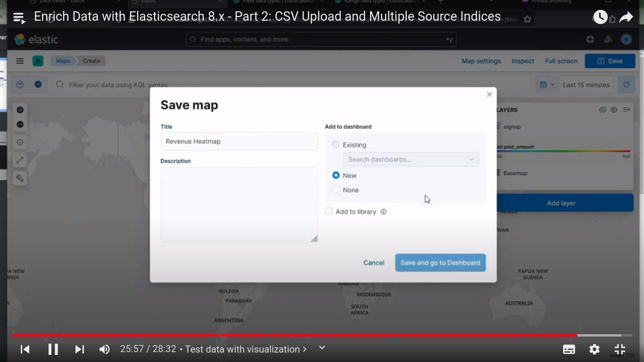Select the signup layer

point(512,127)
